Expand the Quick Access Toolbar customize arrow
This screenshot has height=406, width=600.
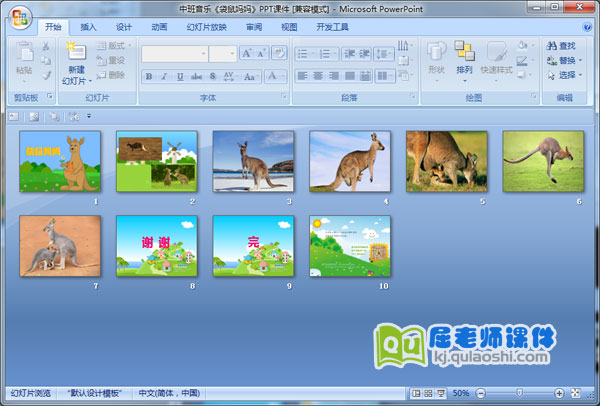click(89, 116)
